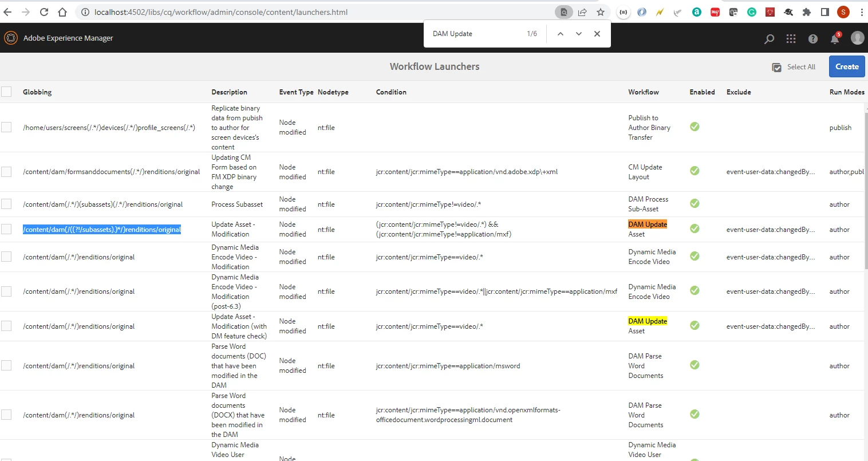Click Enabled checkmark for Publish to Author Binary Transfer

[x=695, y=127]
